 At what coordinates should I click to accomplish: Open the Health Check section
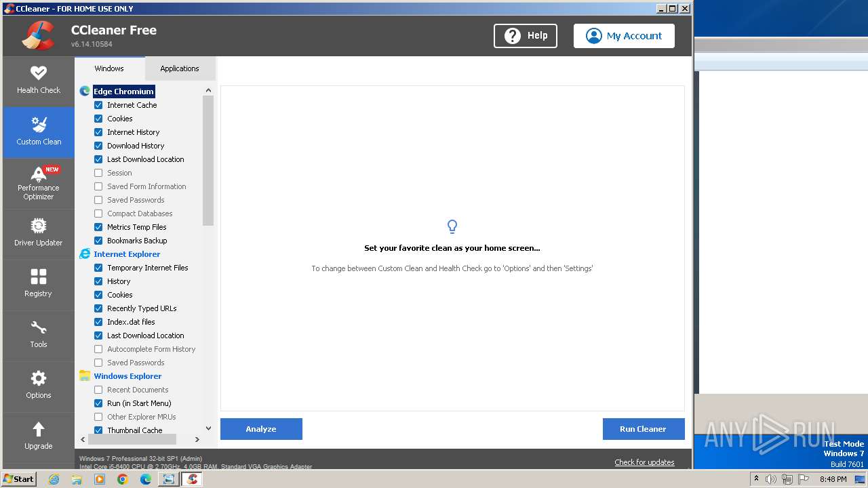pos(39,81)
